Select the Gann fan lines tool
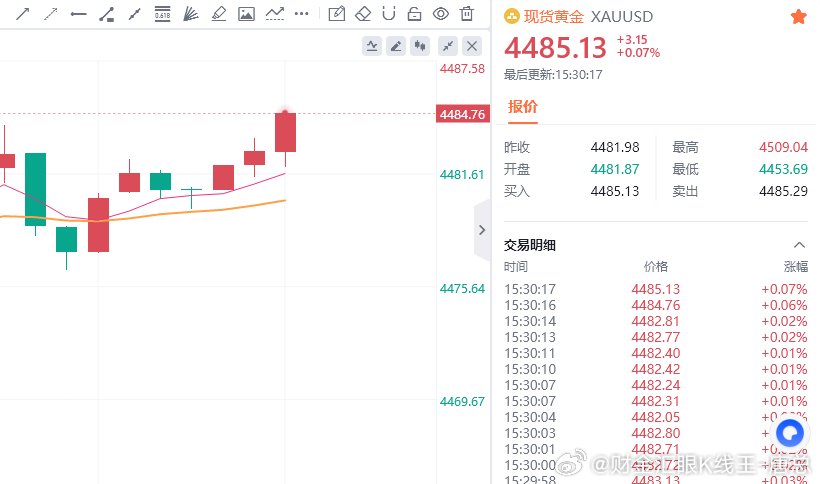 coord(190,14)
